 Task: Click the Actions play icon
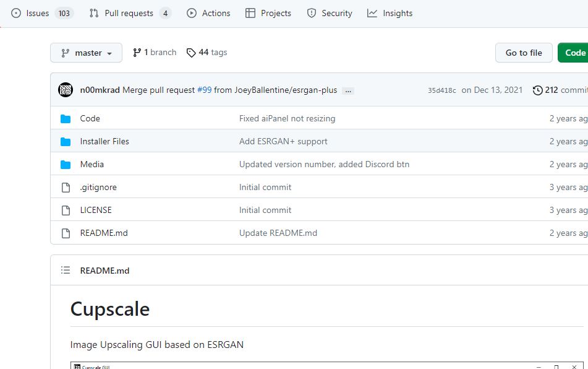click(x=192, y=13)
